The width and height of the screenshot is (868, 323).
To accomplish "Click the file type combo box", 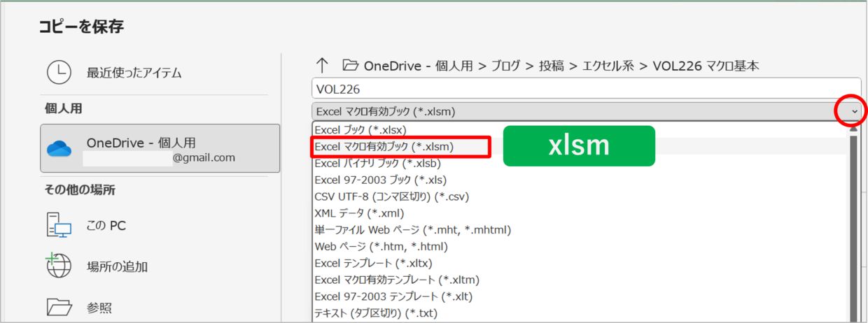I will click(x=587, y=110).
